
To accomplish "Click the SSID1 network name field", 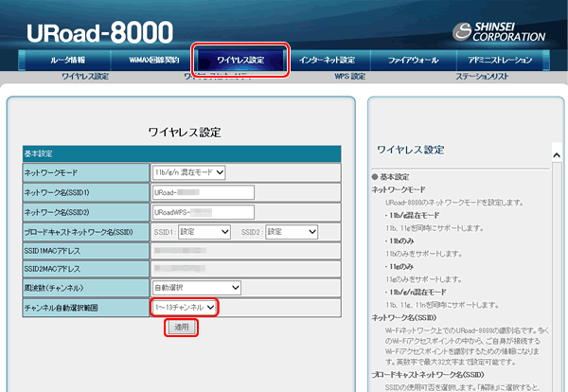I will coord(204,192).
